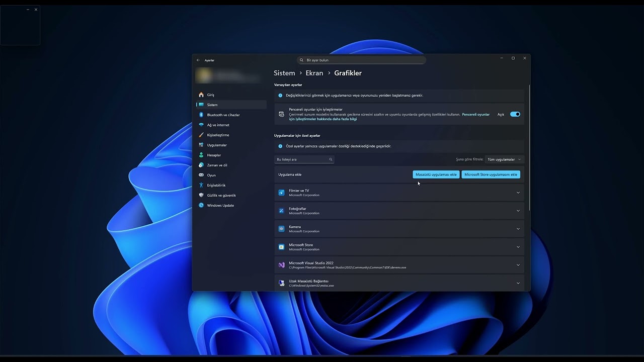
Task: Expand the Kamera row chevron
Action: click(518, 229)
